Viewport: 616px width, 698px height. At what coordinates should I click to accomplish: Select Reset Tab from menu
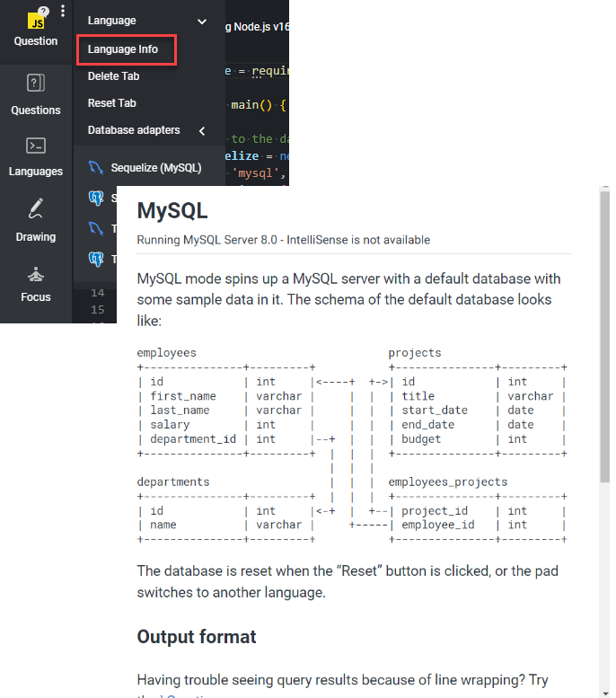111,103
